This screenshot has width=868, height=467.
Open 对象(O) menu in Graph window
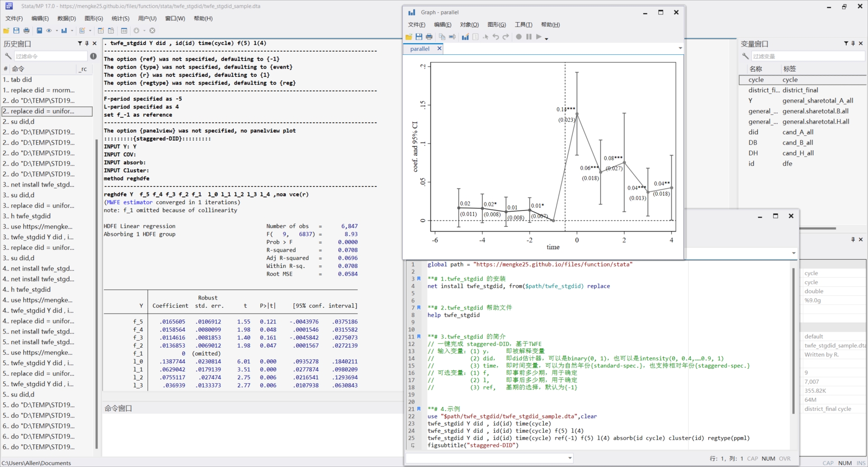[469, 25]
